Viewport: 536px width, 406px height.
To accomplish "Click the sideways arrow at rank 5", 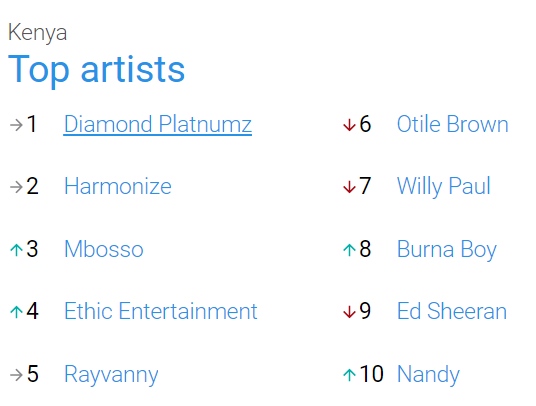I will pos(16,375).
